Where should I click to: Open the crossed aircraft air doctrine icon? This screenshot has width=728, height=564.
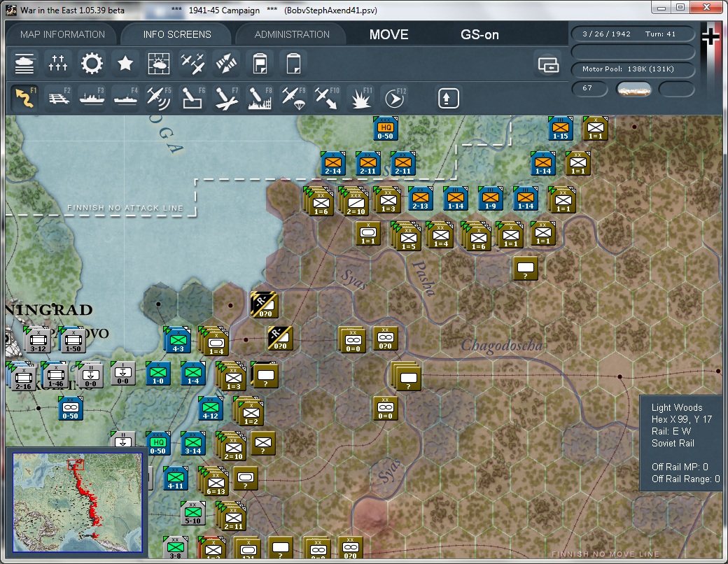[192, 64]
